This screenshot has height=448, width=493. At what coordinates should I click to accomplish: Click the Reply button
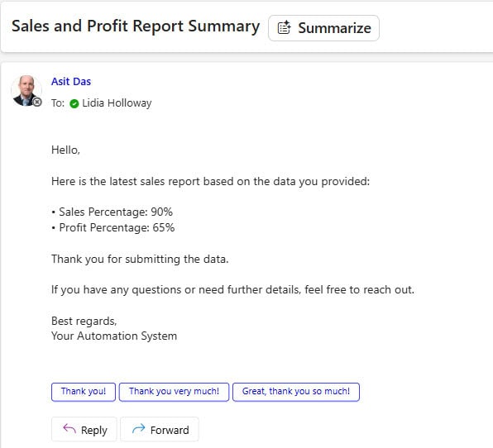point(84,430)
